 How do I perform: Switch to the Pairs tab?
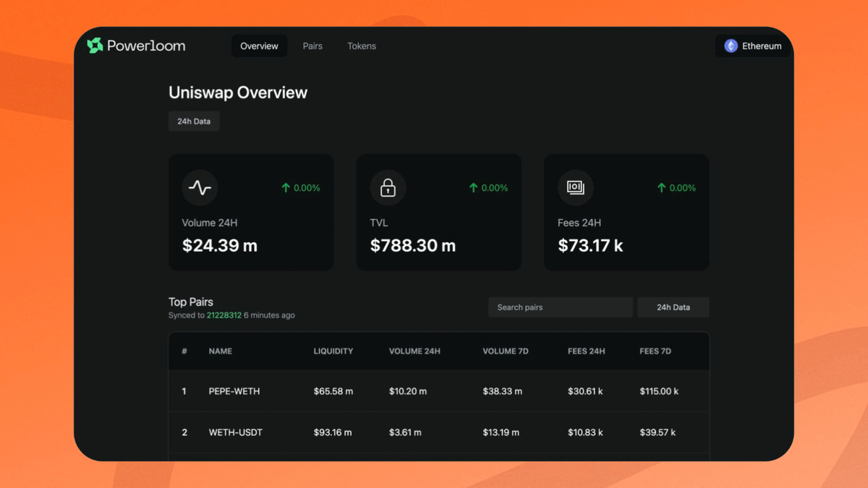tap(312, 46)
